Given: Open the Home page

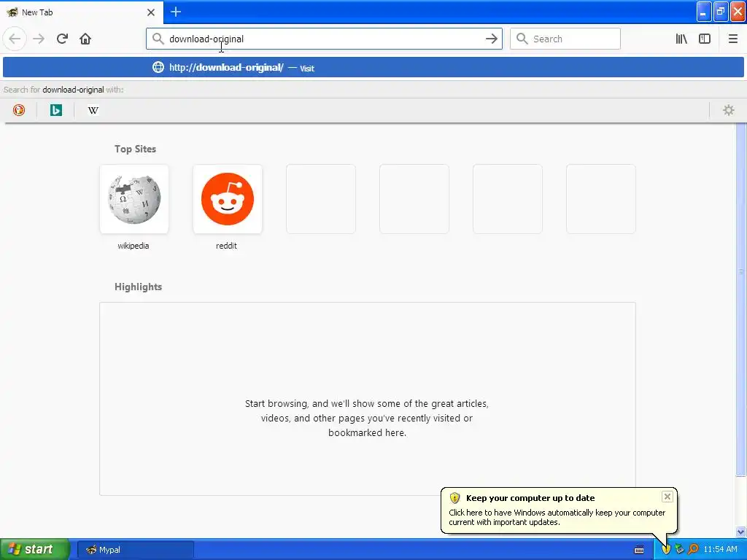Looking at the screenshot, I should click(x=85, y=39).
